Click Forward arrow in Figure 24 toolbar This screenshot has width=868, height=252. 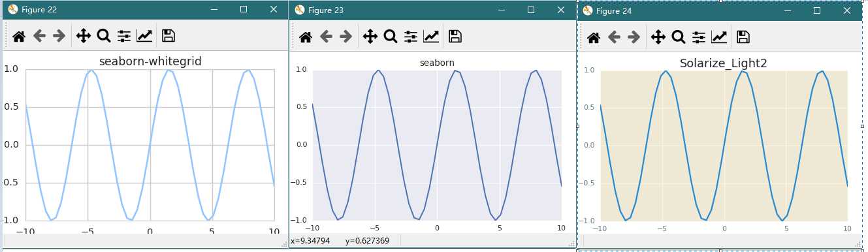pos(634,37)
